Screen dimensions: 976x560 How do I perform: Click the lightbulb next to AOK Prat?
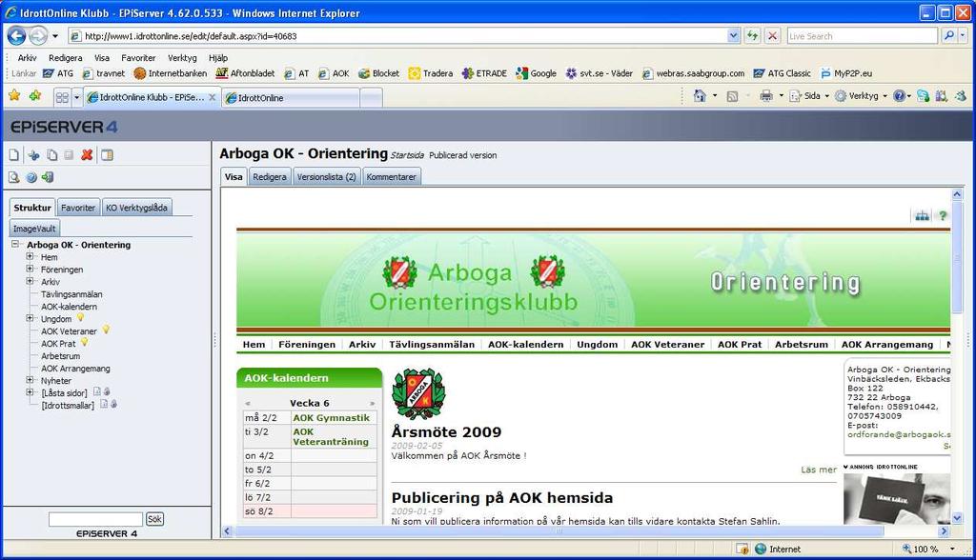pos(85,342)
